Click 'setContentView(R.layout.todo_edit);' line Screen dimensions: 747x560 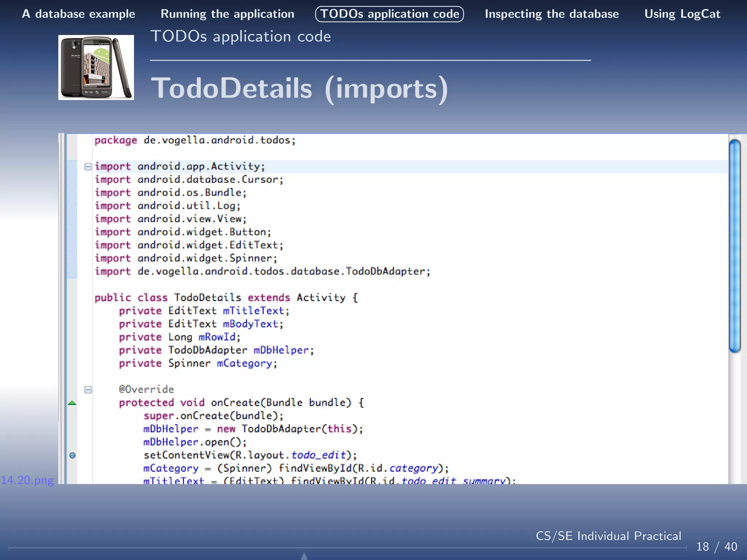(x=250, y=455)
